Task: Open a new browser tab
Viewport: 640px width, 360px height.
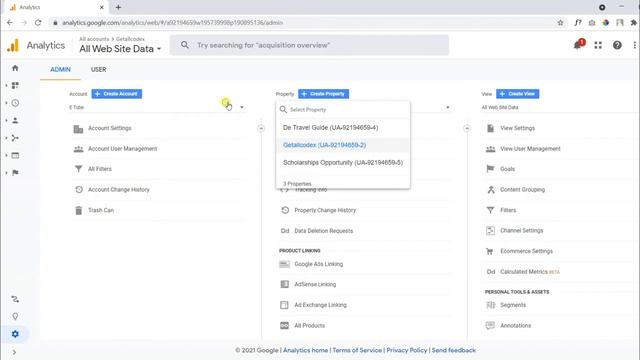Action: 118,7
